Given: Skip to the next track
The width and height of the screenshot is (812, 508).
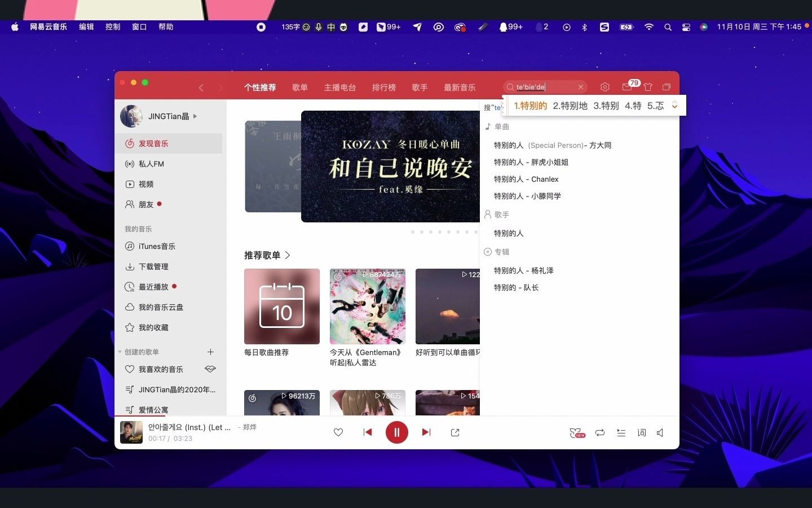Looking at the screenshot, I should pyautogui.click(x=426, y=432).
